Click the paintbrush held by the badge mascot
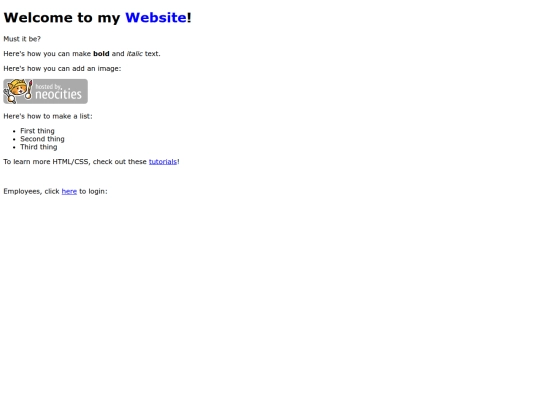The image size is (540, 405). pos(30,90)
